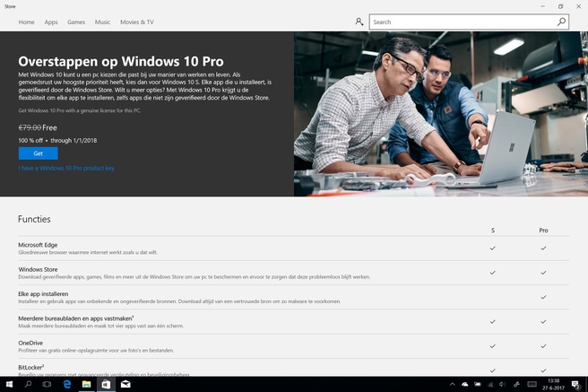
Task: Click 'Profiteer van gratis online-opslagruimte' description
Action: (96, 351)
